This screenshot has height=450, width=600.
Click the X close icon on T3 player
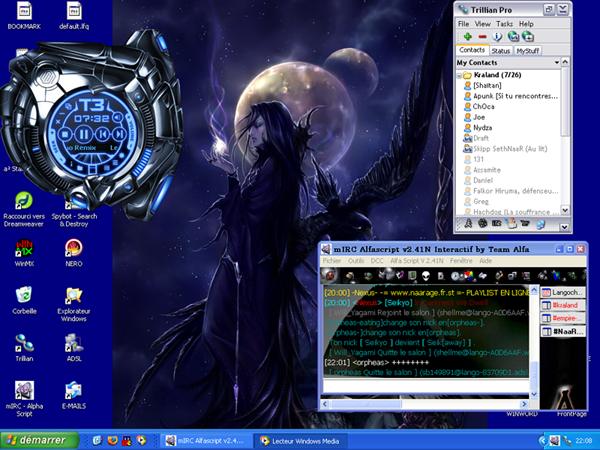[x=58, y=122]
